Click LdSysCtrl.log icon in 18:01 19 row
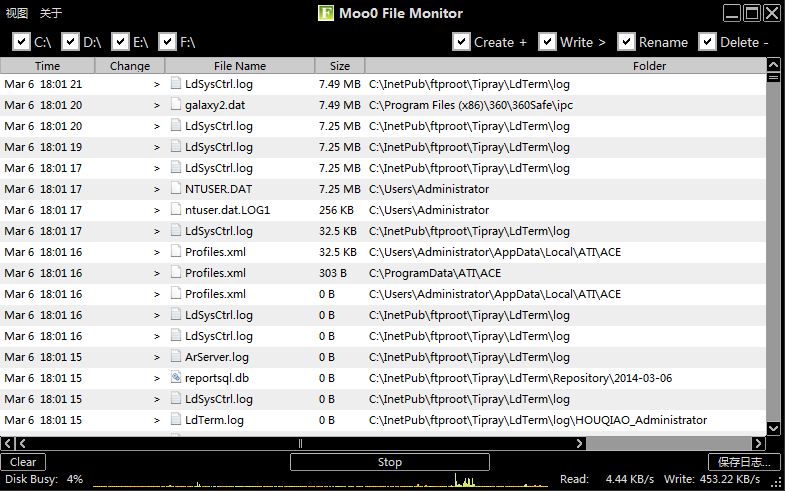The width and height of the screenshot is (785, 491). pos(176,146)
